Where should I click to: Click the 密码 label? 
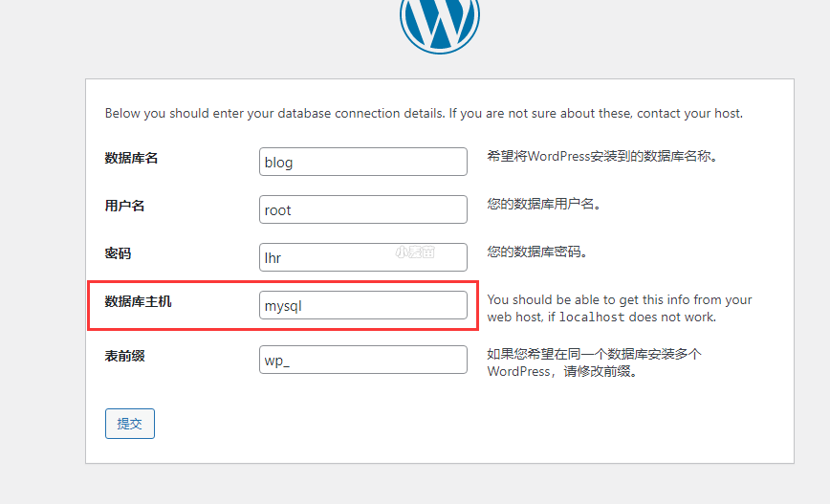click(119, 253)
